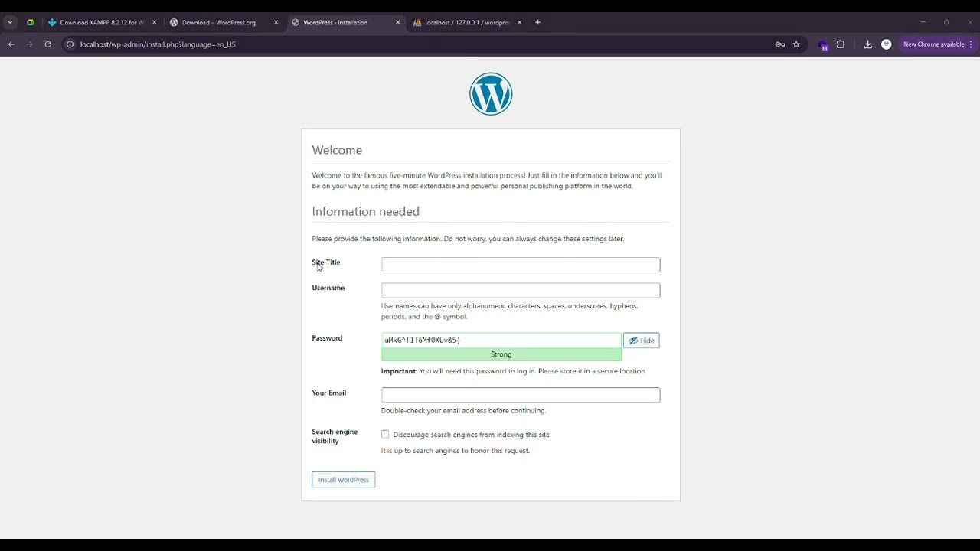Close the Download – WordPress.org tab
Image resolution: width=980 pixels, height=551 pixels.
point(276,22)
